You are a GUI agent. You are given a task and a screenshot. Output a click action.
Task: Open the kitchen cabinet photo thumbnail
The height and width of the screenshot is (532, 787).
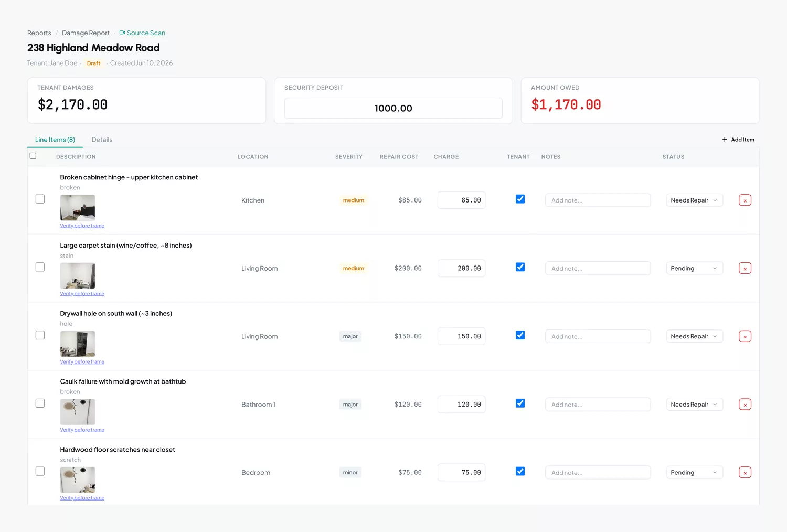click(x=78, y=208)
